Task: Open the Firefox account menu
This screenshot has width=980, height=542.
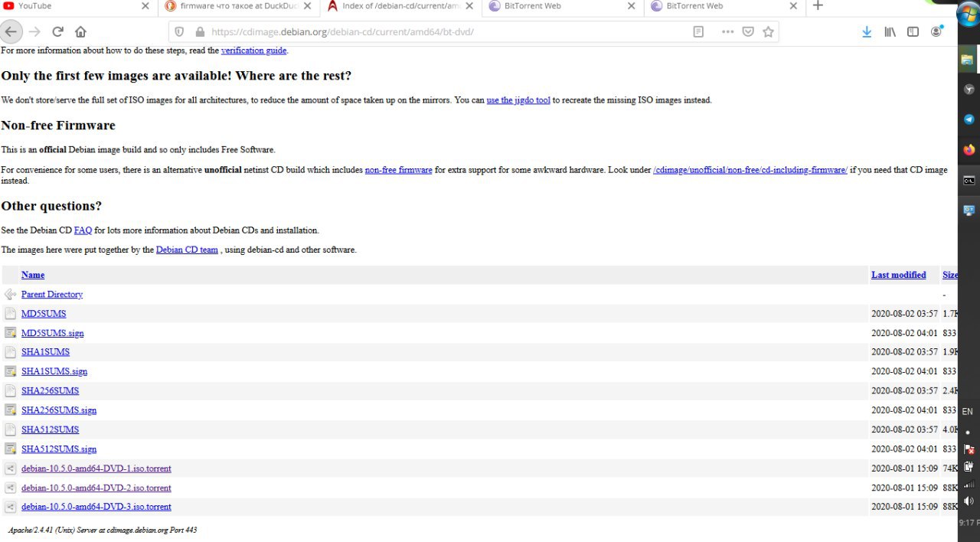Action: click(x=936, y=32)
